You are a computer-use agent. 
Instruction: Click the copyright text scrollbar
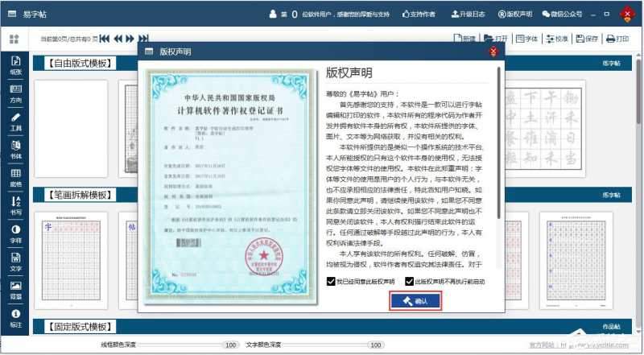499,161
